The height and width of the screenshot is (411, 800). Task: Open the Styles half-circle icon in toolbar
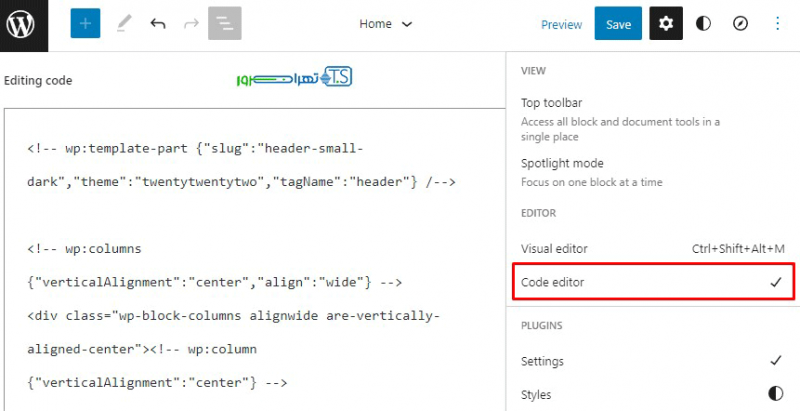click(x=703, y=24)
